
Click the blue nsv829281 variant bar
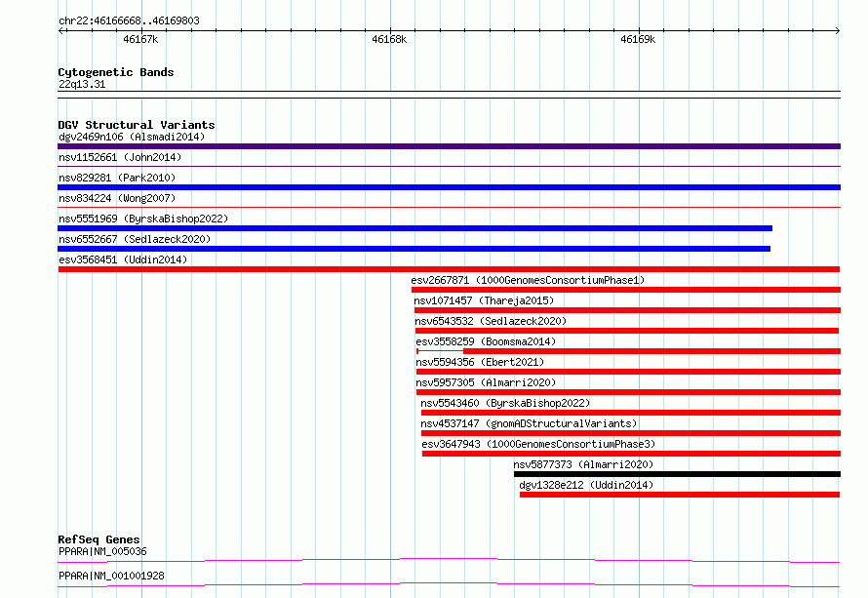[x=449, y=187]
